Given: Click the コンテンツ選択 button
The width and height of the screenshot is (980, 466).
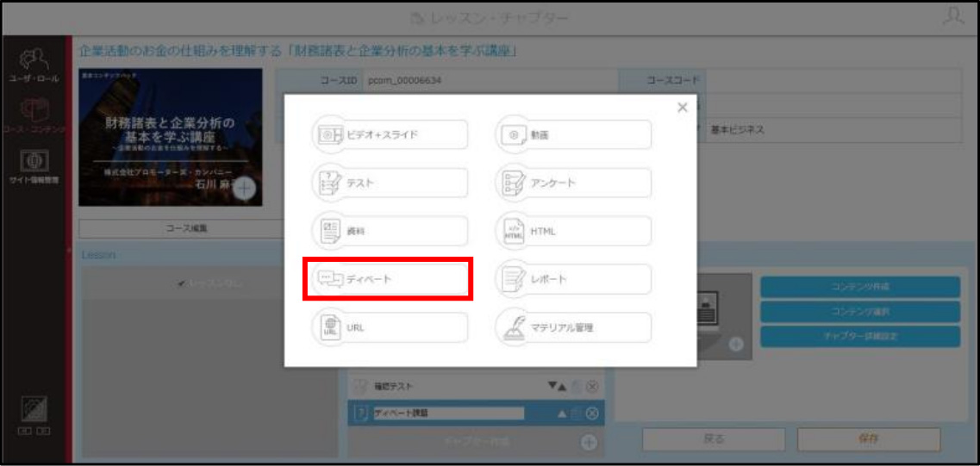Looking at the screenshot, I should (x=860, y=311).
